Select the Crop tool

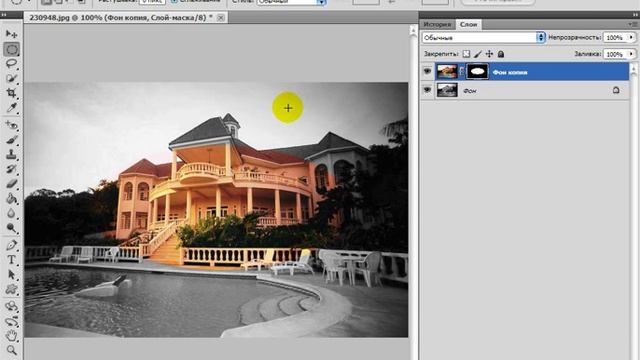coord(11,93)
